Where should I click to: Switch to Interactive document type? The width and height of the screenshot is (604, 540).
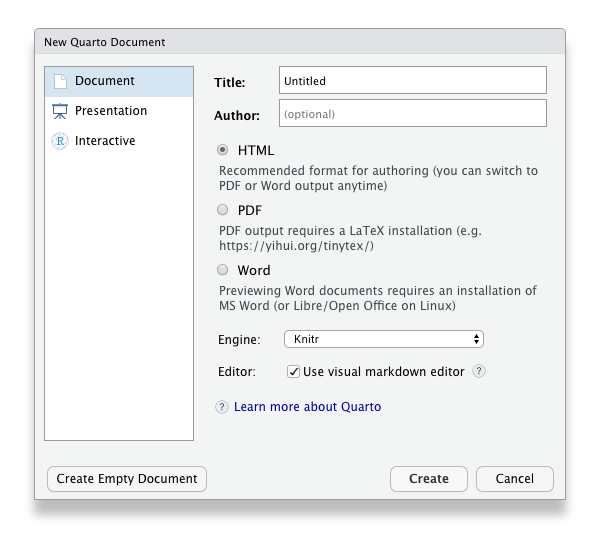pyautogui.click(x=119, y=141)
